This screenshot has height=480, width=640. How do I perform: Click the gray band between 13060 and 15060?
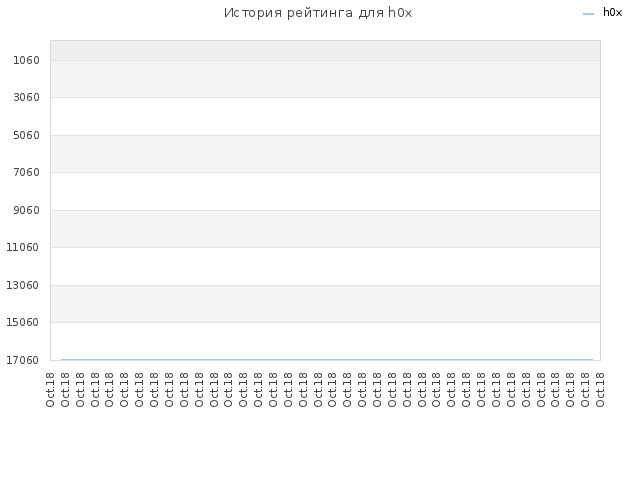point(325,304)
